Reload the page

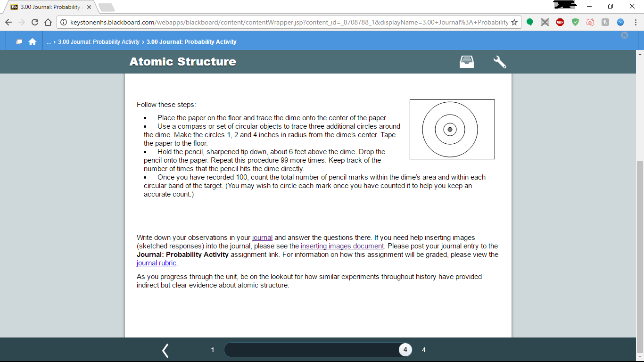click(35, 22)
